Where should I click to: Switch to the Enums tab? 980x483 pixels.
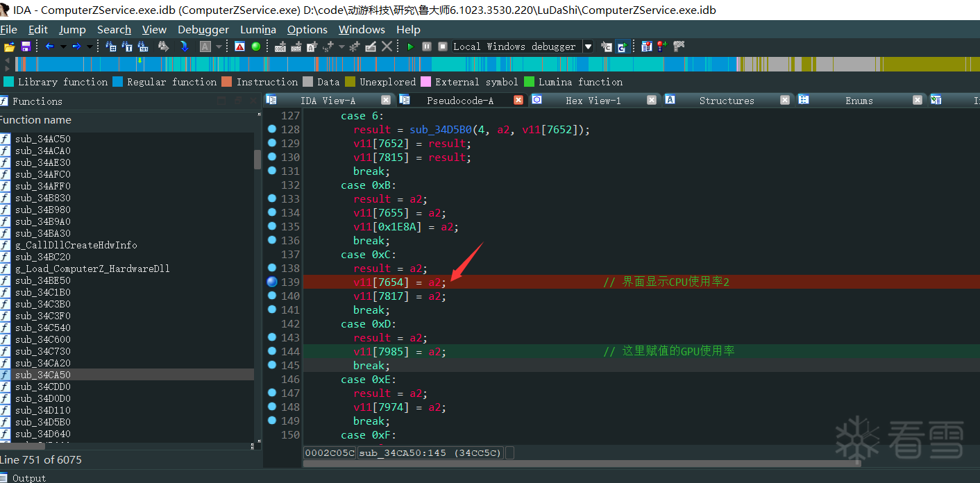pos(859,101)
